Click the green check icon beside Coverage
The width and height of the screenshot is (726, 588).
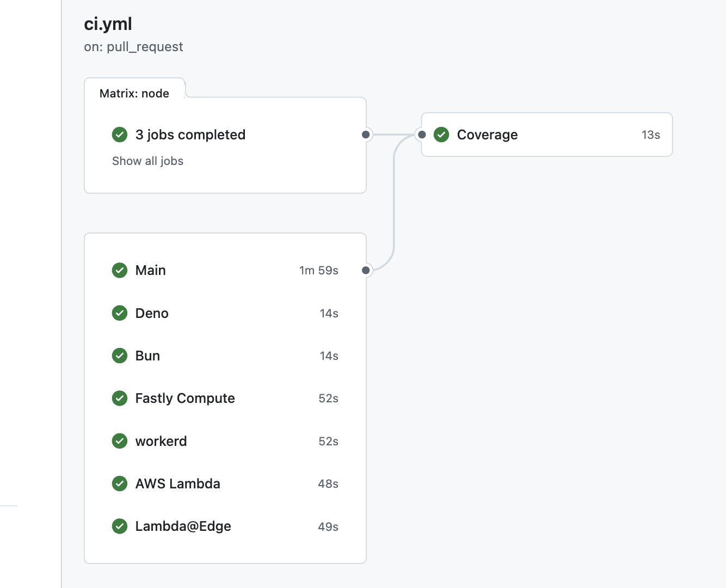[x=441, y=134]
